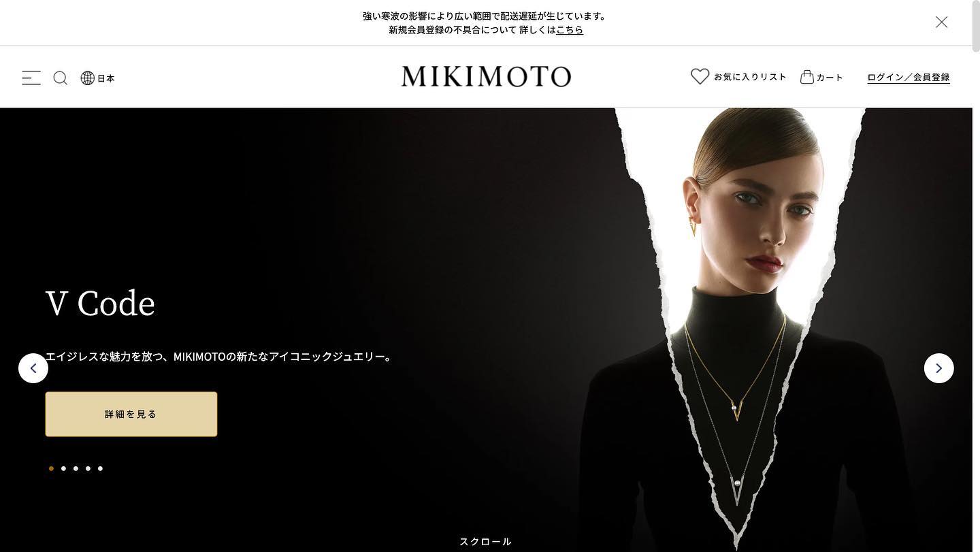
Task: Click the heart favorites icon
Action: tap(700, 76)
